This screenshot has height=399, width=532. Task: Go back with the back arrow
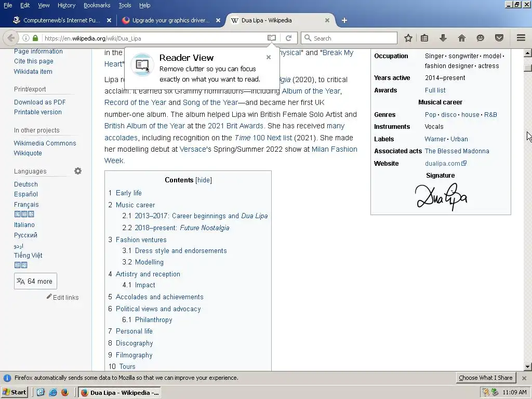click(11, 38)
